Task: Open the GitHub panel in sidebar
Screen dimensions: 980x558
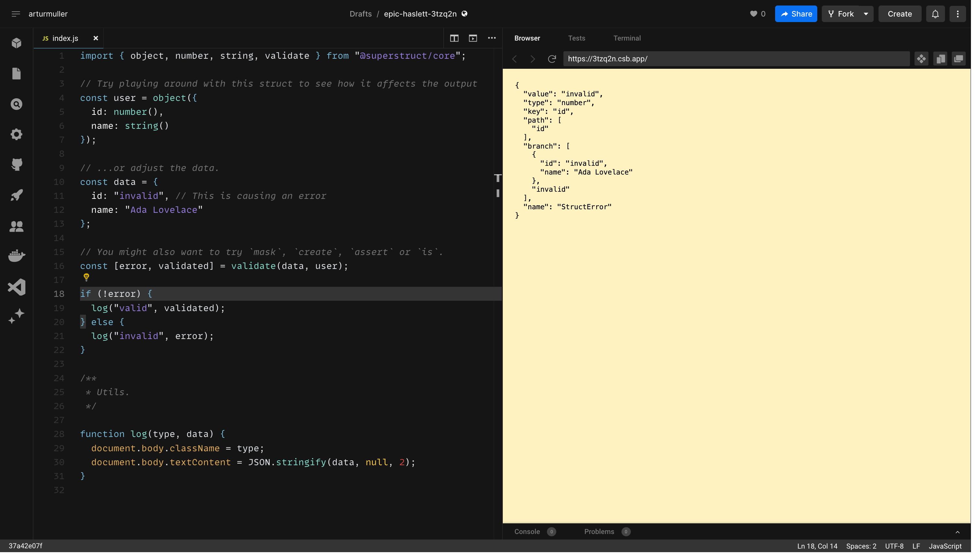Action: point(17,165)
